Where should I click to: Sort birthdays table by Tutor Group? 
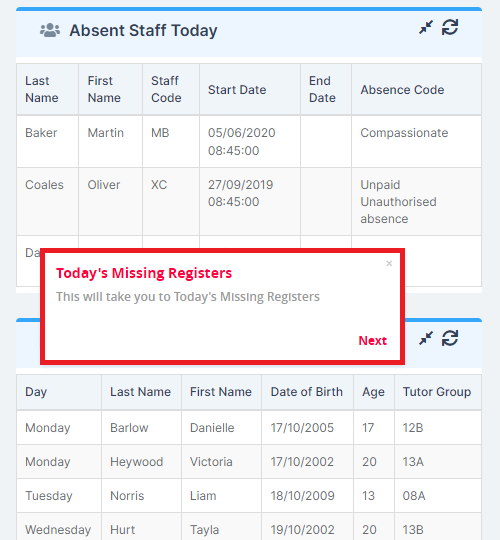[x=438, y=392]
